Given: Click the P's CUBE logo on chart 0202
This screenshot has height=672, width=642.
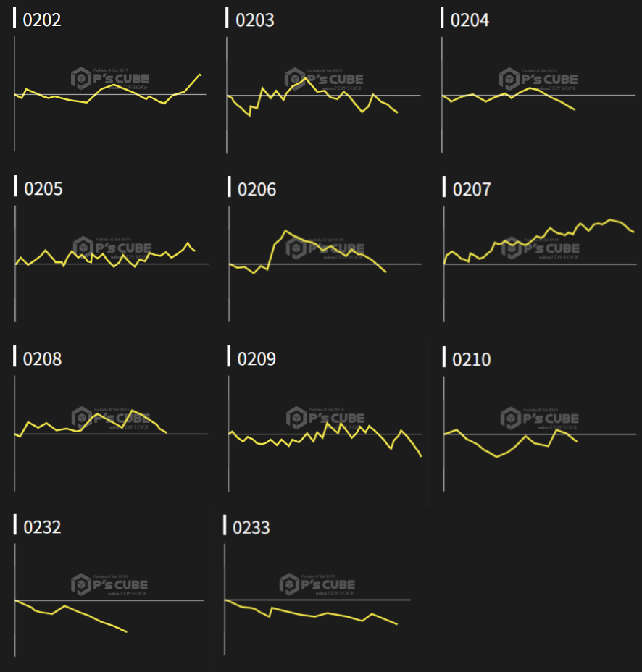Looking at the screenshot, I should (x=110, y=79).
